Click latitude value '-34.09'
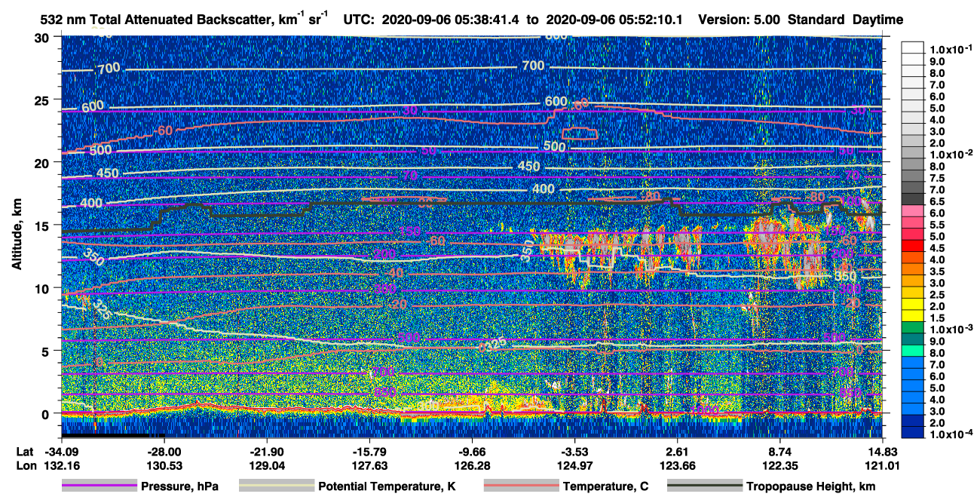 pos(61,451)
